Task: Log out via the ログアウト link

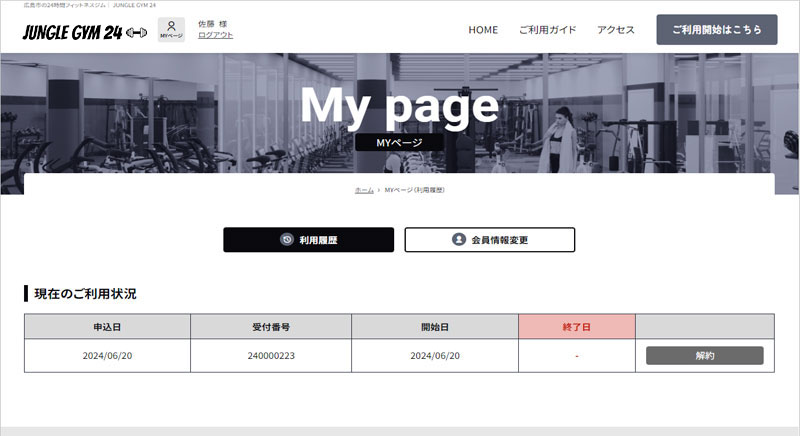Action: 215,35
